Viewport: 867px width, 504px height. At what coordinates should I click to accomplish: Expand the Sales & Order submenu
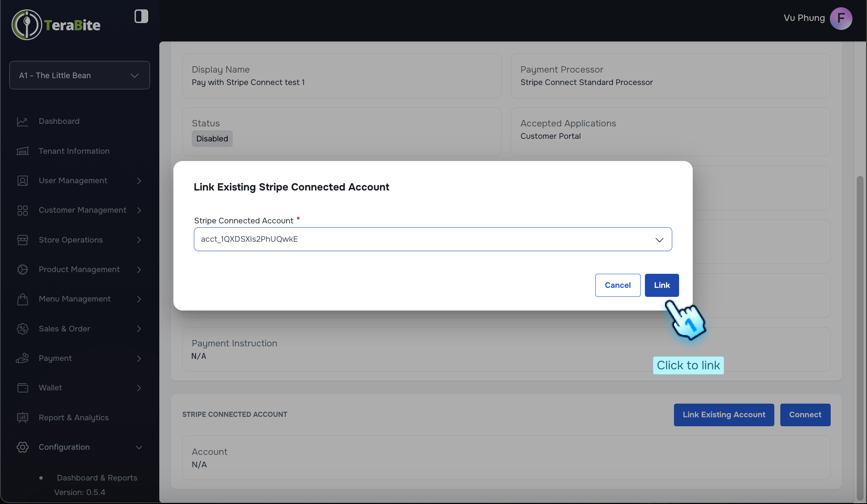(139, 329)
